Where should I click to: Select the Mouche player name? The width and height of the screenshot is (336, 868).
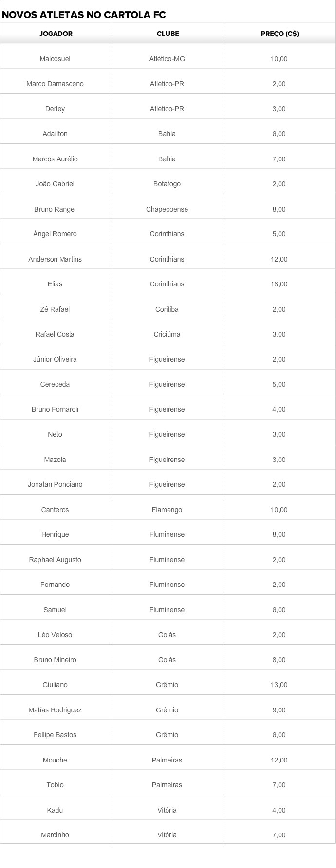click(x=55, y=760)
